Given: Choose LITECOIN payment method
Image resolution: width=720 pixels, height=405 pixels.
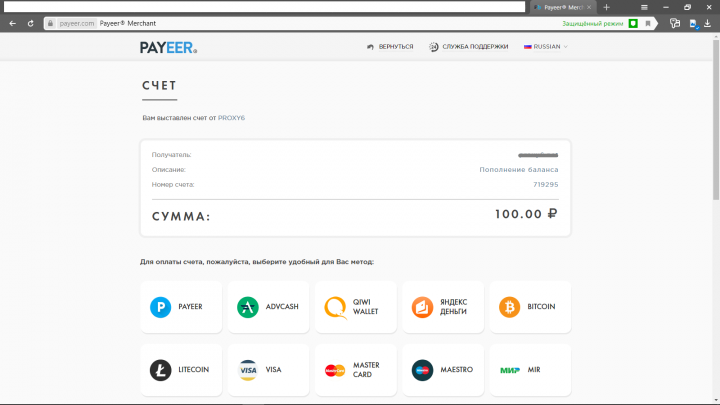Looking at the screenshot, I should (x=181, y=370).
